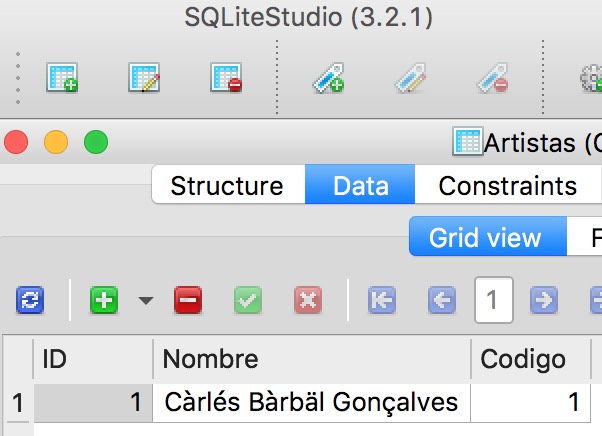602x436 pixels.
Task: Click the Create index icon
Action: 329,79
